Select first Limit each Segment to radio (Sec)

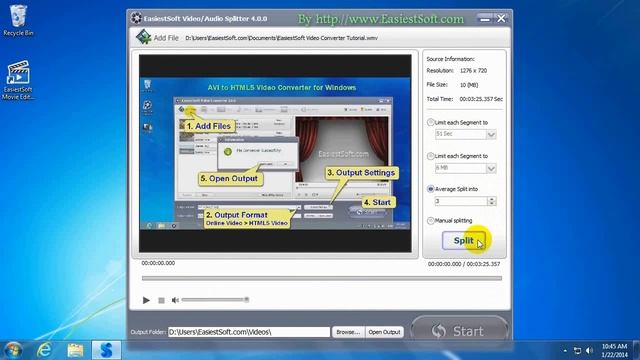pyautogui.click(x=430, y=122)
